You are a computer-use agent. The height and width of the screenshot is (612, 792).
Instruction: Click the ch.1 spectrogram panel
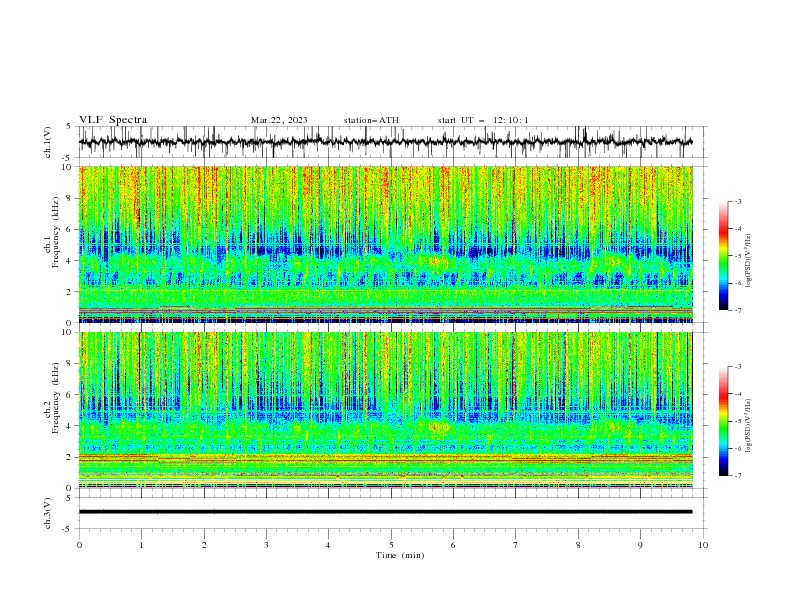point(386,244)
